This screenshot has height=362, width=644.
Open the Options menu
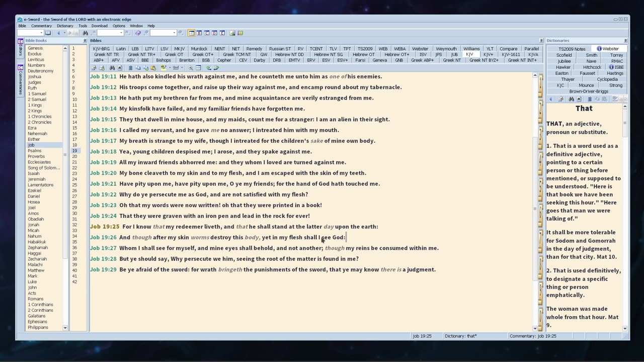(x=119, y=26)
